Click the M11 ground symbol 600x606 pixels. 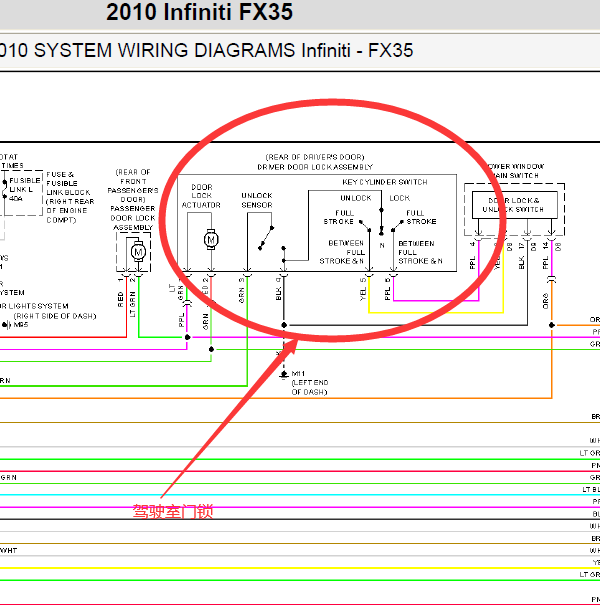(284, 374)
